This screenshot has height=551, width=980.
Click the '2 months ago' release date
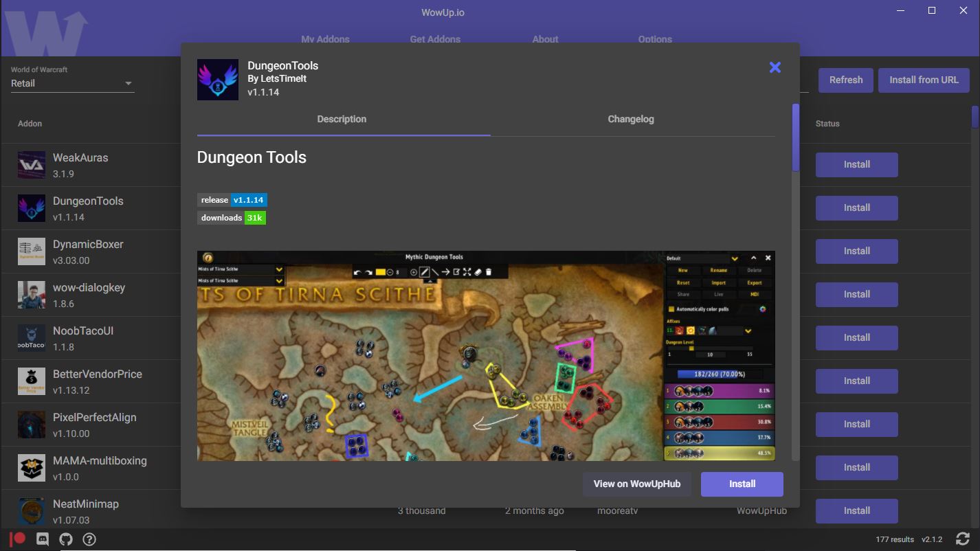(x=535, y=511)
